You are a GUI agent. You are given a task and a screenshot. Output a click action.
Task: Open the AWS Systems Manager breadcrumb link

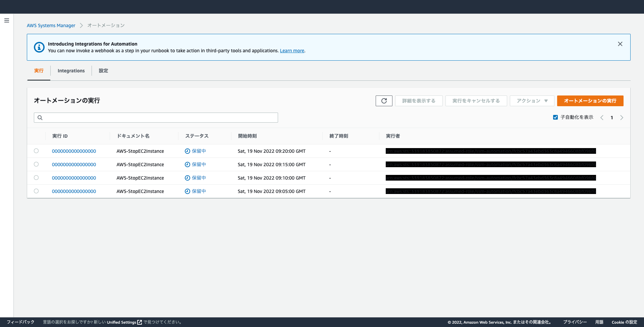[51, 25]
